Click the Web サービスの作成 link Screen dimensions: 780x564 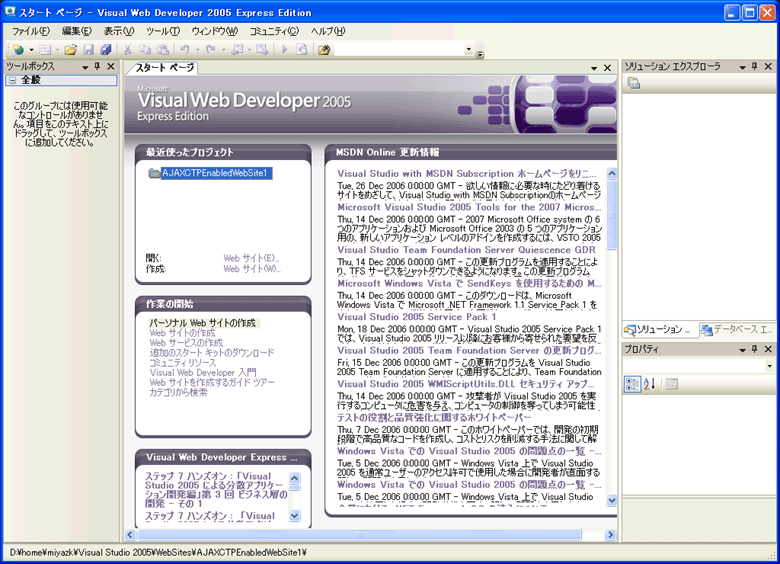click(x=186, y=343)
